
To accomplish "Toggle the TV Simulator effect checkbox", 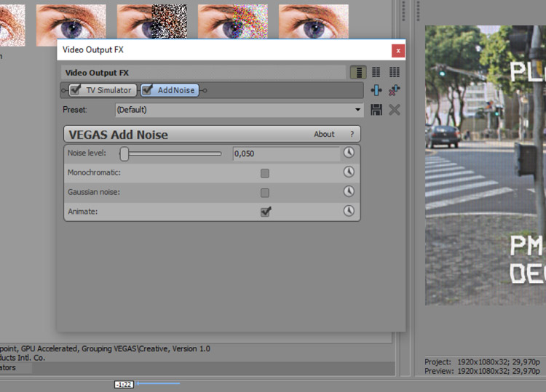I will point(75,90).
